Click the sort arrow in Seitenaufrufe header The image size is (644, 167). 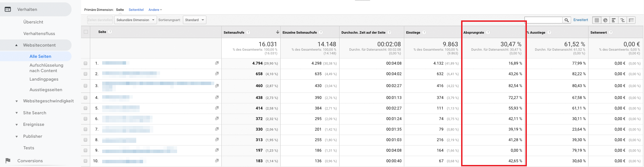click(x=278, y=32)
